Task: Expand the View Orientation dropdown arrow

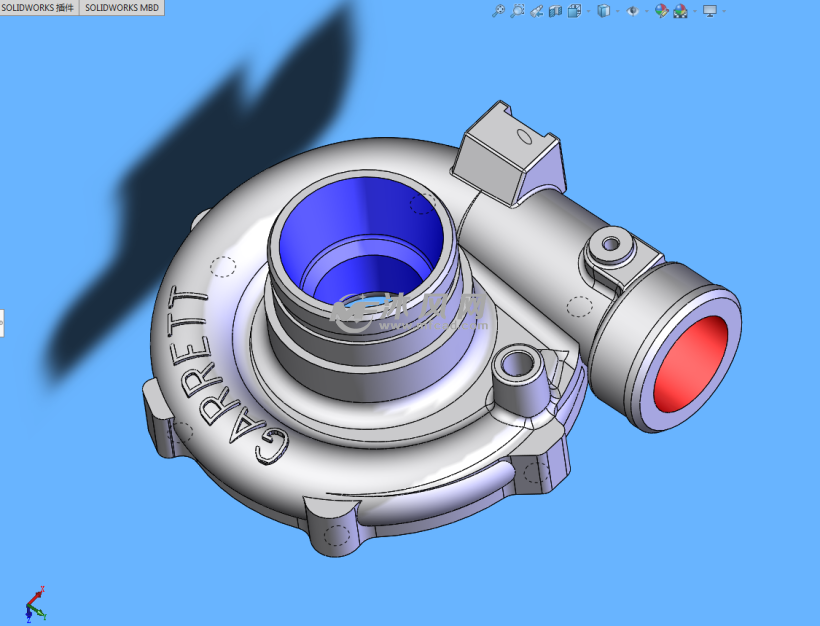Action: pyautogui.click(x=589, y=11)
